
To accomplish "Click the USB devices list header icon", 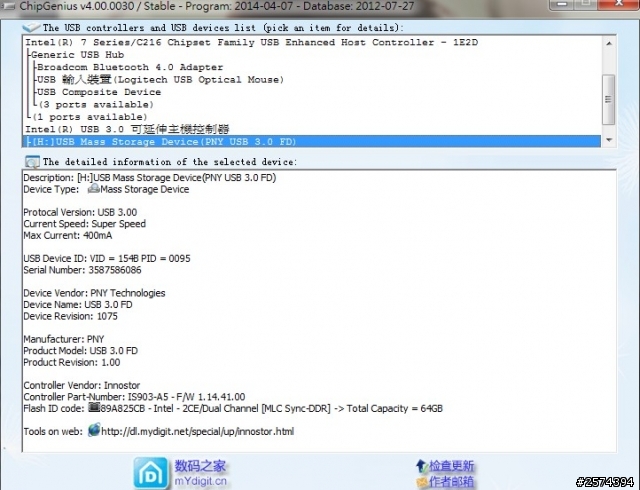I will click(31, 28).
